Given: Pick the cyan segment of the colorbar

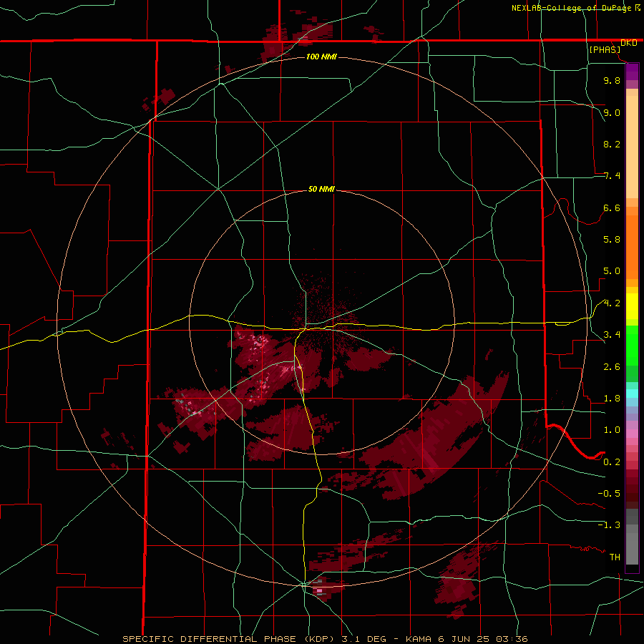Looking at the screenshot, I should (x=632, y=394).
